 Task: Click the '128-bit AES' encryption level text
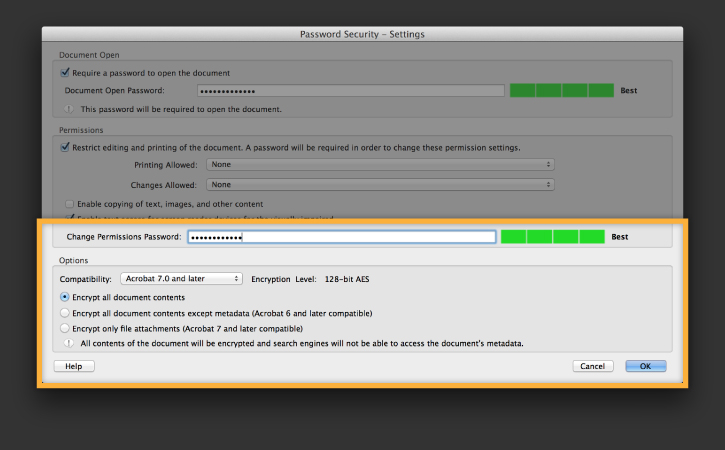tap(347, 279)
